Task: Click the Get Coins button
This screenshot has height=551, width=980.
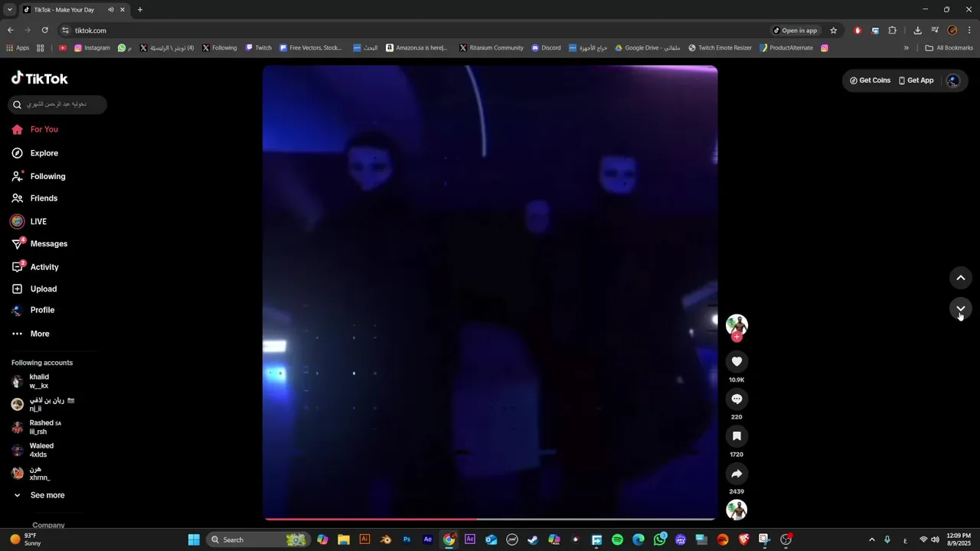Action: (x=870, y=80)
